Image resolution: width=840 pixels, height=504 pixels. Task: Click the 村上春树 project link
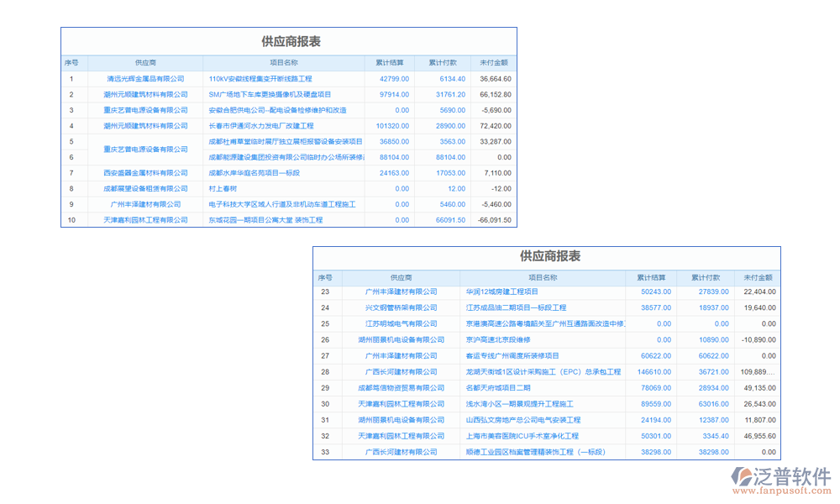coord(223,188)
